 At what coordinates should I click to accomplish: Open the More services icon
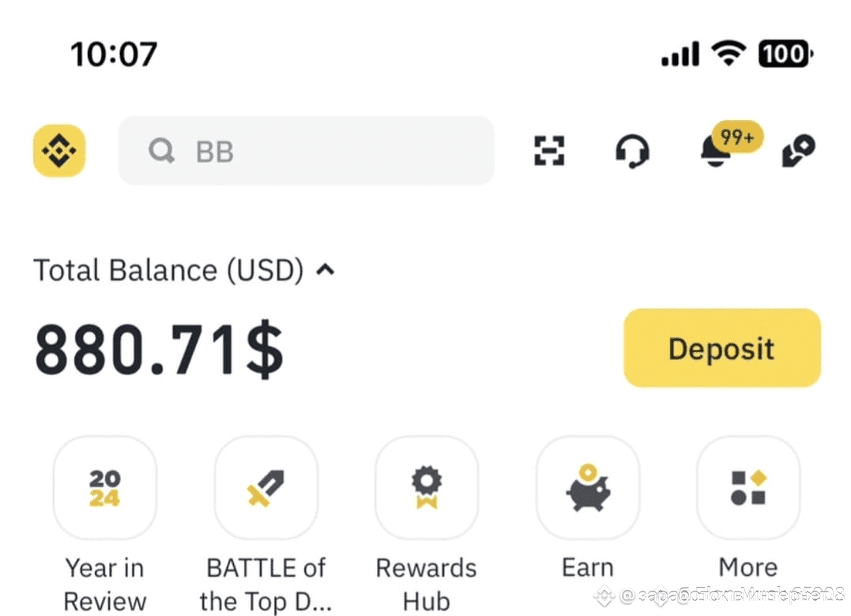tap(748, 488)
